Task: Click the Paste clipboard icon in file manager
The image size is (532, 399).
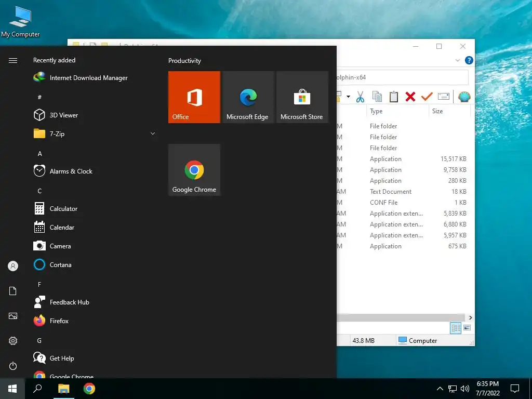Action: pyautogui.click(x=394, y=97)
